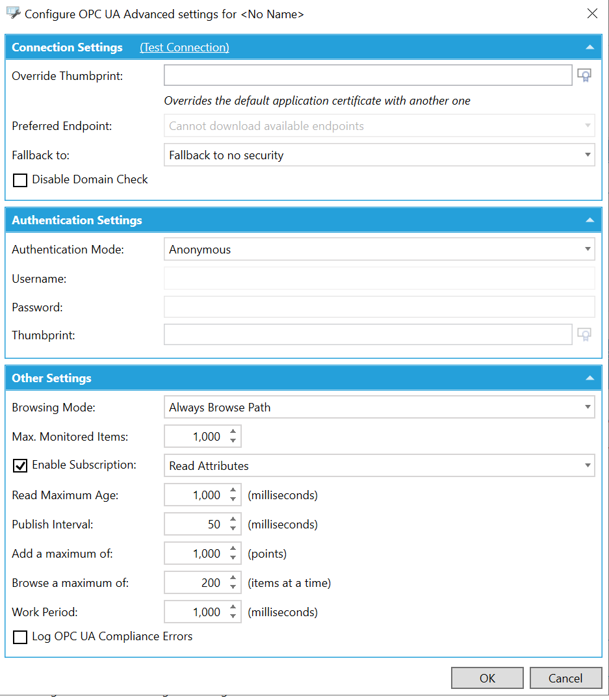Open the Authentication Mode dropdown
The height and width of the screenshot is (700, 609).
(379, 249)
